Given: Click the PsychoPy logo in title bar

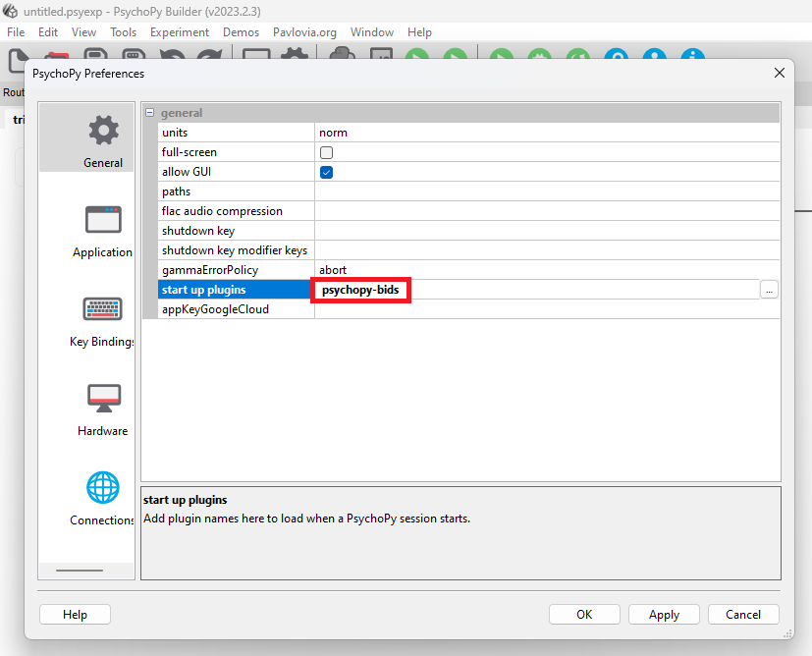Looking at the screenshot, I should 11,11.
